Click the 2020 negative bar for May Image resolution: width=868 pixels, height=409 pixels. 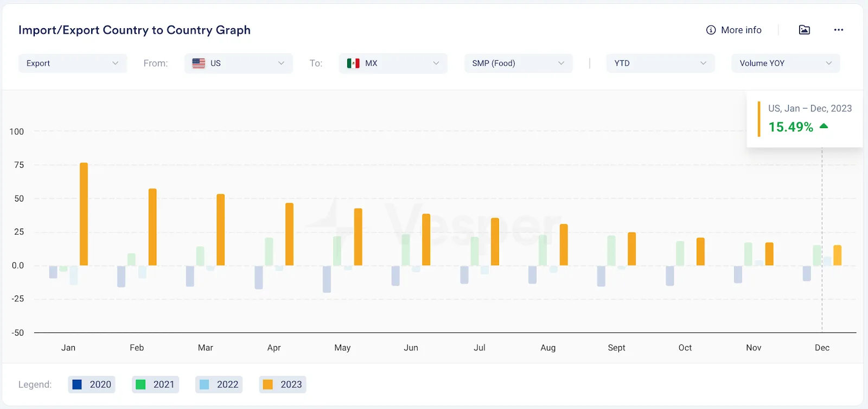[327, 279]
